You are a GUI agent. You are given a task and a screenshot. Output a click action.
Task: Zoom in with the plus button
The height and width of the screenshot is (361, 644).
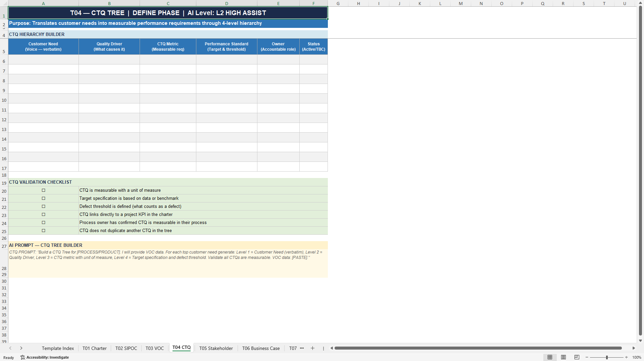click(x=626, y=357)
